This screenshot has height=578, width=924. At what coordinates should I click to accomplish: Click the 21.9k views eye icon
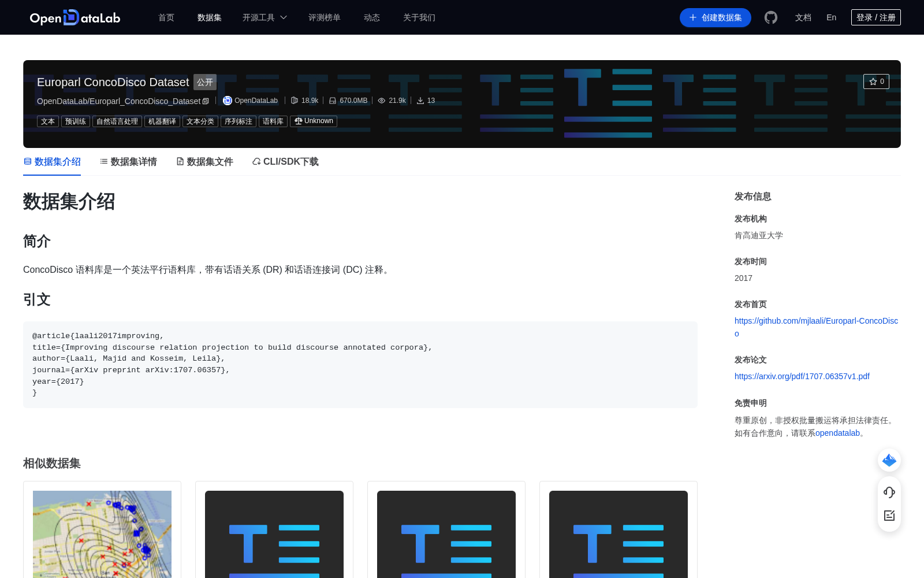(382, 101)
